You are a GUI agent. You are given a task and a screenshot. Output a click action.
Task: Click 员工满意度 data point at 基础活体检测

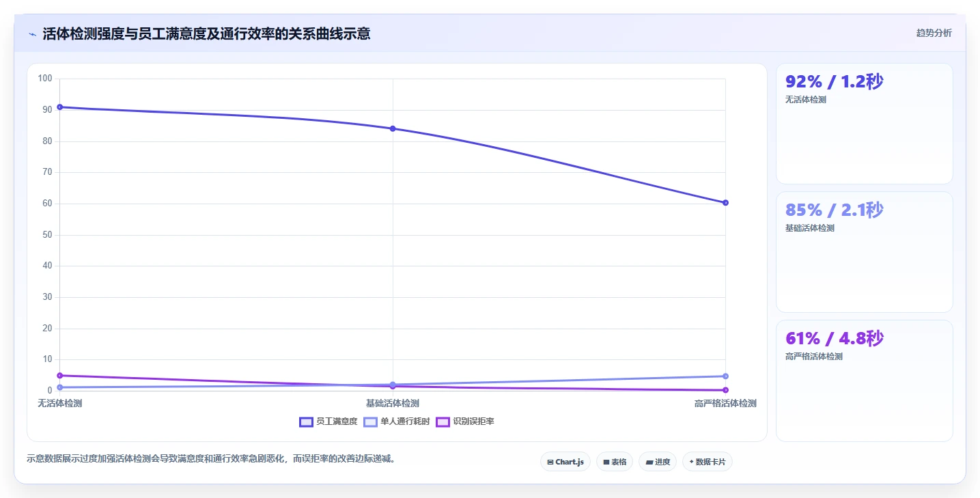[x=393, y=128]
